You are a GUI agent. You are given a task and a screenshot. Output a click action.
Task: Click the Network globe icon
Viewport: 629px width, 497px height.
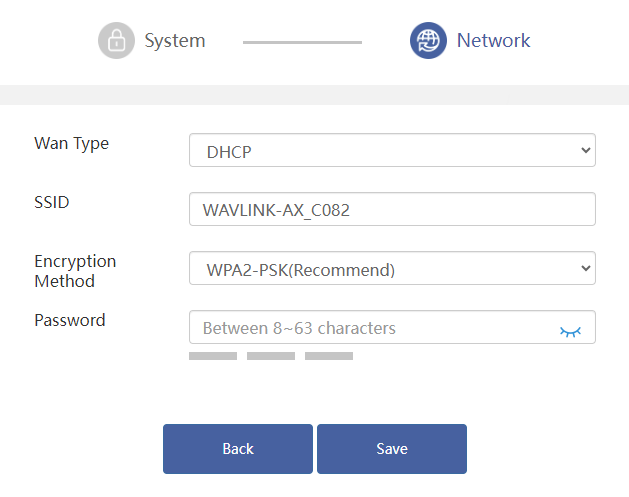(x=428, y=41)
